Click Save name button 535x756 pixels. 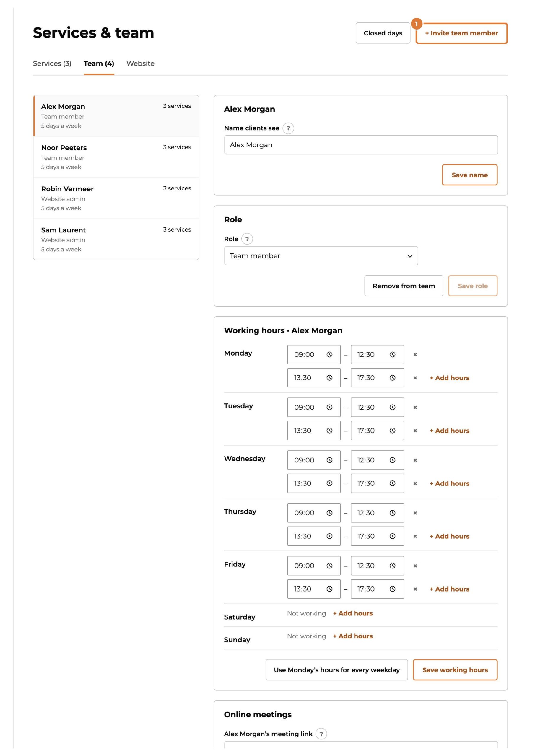[469, 175]
